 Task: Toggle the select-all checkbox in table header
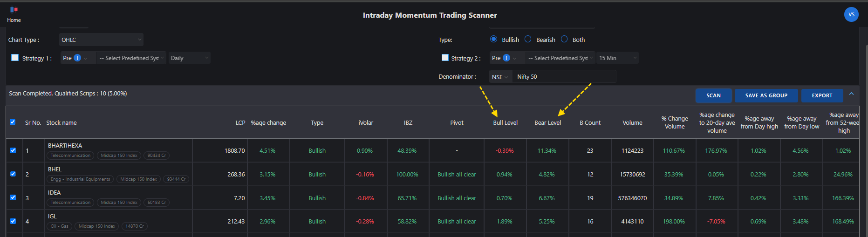click(x=13, y=122)
